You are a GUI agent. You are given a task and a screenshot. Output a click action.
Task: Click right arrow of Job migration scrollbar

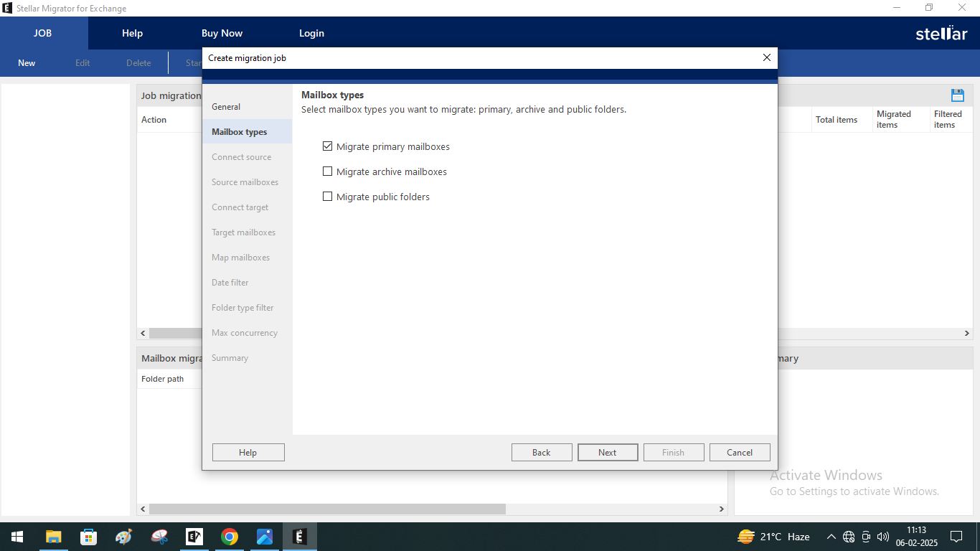click(x=966, y=334)
